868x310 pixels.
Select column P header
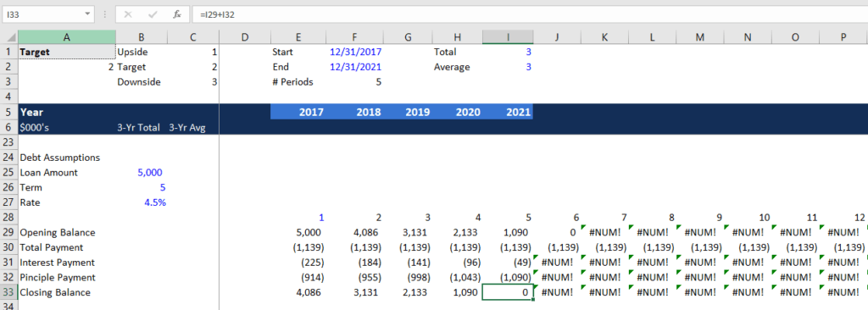tap(843, 37)
